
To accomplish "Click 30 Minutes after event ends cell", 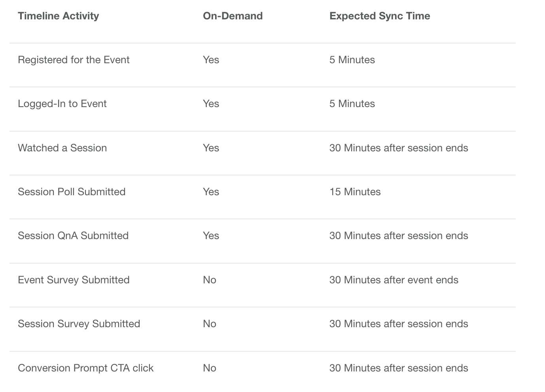I will point(394,280).
